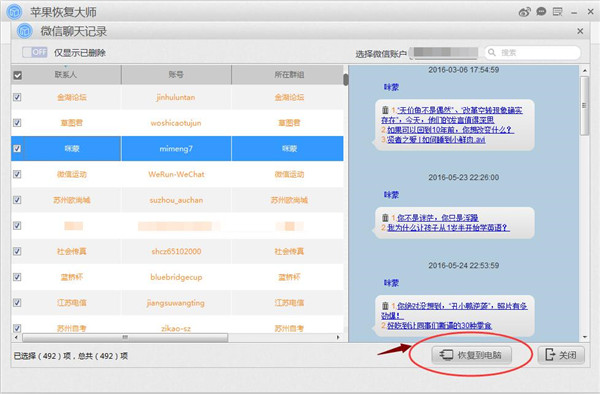Click the 微信聊天记录 window logo icon
Viewport: 600px width, 394px height.
[25, 31]
